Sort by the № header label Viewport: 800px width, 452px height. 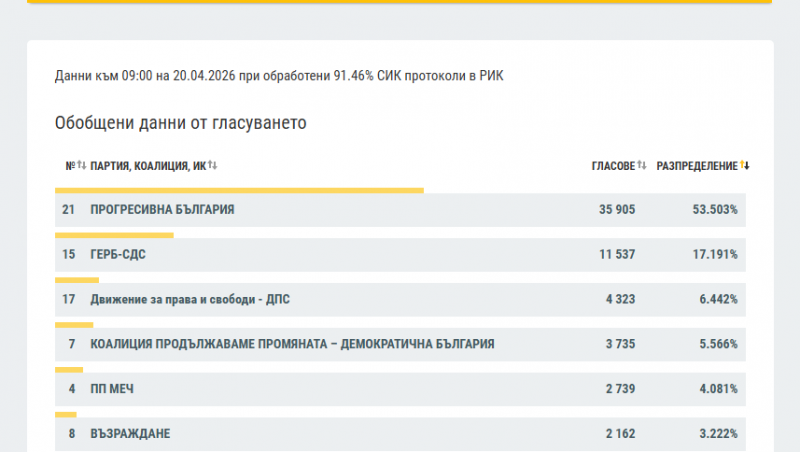(x=70, y=165)
